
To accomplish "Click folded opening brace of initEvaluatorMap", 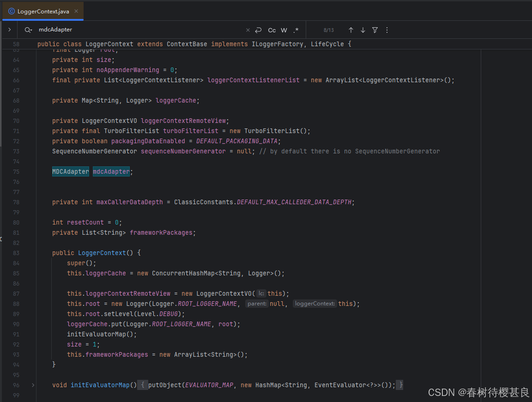I will click(143, 385).
